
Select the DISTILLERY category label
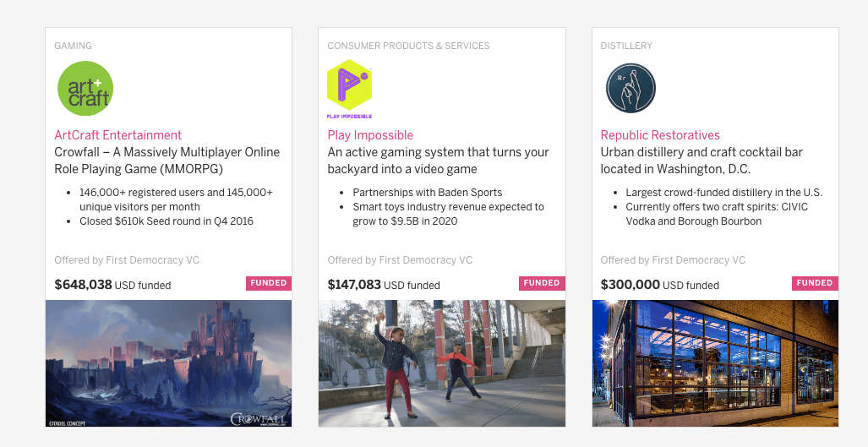click(626, 46)
